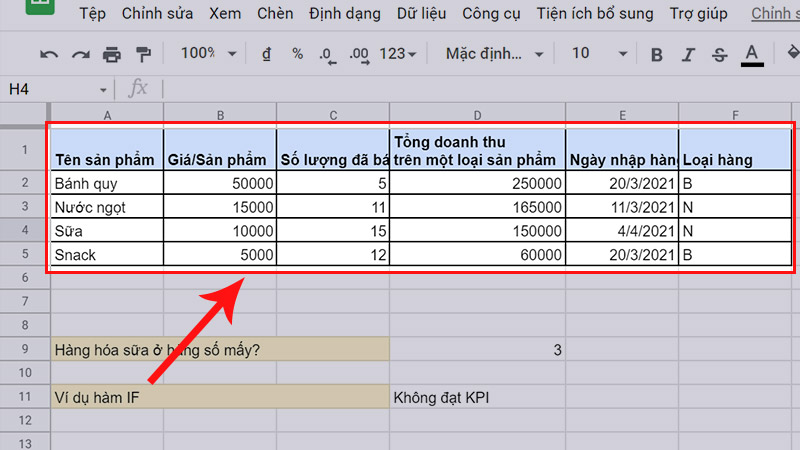
Task: Toggle Strikethrough formatting
Action: point(719,54)
